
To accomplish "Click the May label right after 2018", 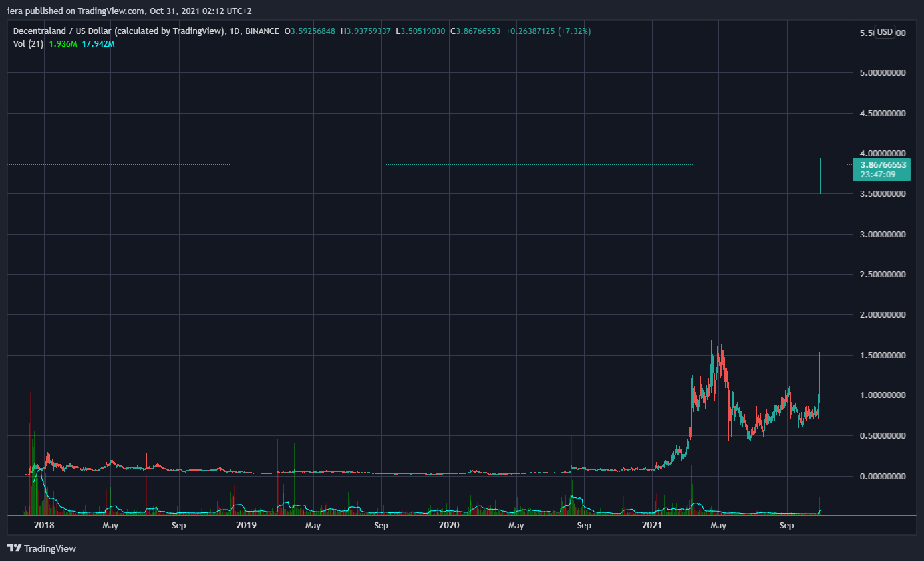I will tap(110, 526).
